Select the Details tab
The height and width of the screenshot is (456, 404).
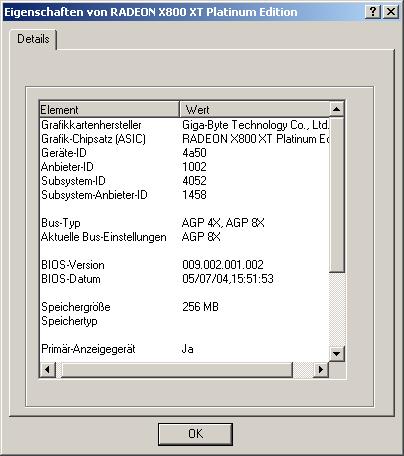[x=33, y=39]
